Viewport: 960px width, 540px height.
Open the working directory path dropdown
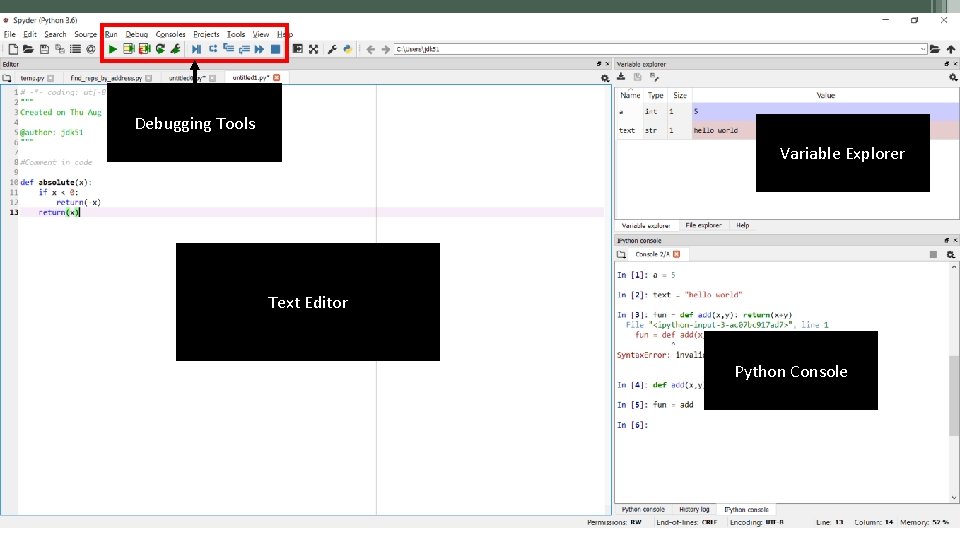coord(923,49)
